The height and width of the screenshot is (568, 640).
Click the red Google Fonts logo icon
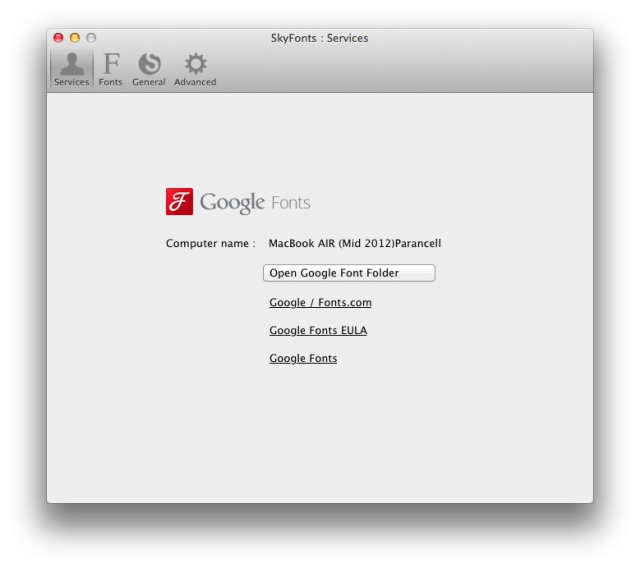point(179,201)
